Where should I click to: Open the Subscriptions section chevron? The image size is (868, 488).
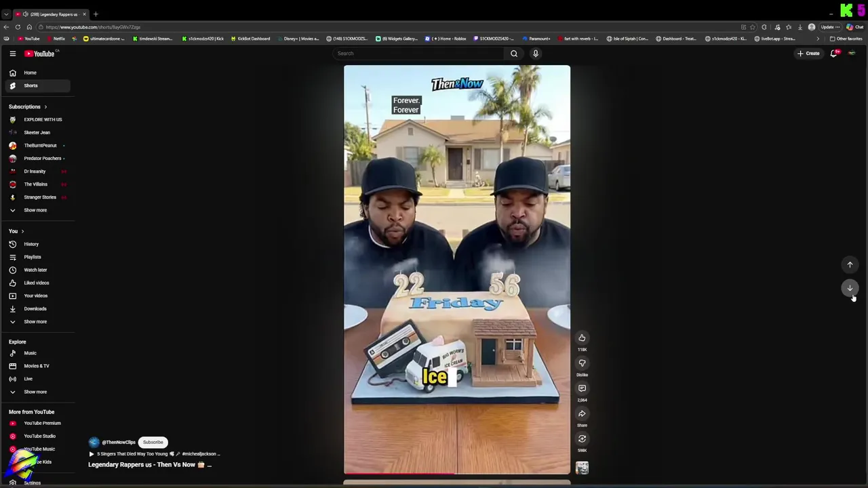pyautogui.click(x=45, y=107)
